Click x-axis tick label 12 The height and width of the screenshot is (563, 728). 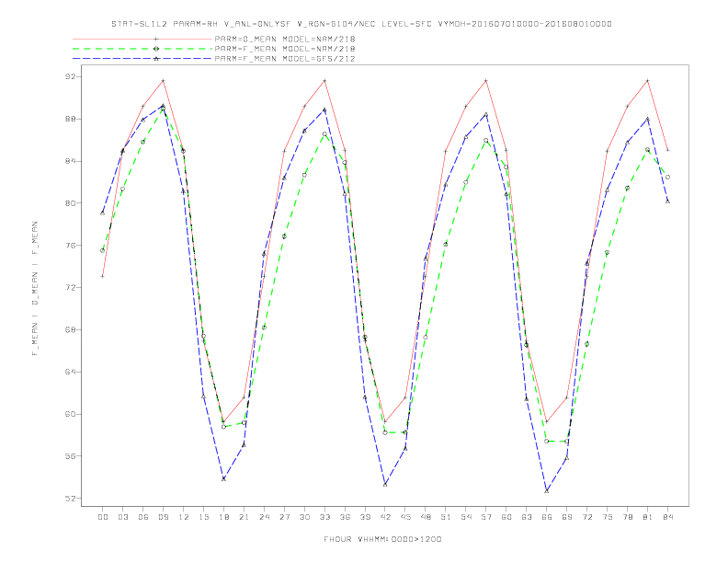point(184,517)
